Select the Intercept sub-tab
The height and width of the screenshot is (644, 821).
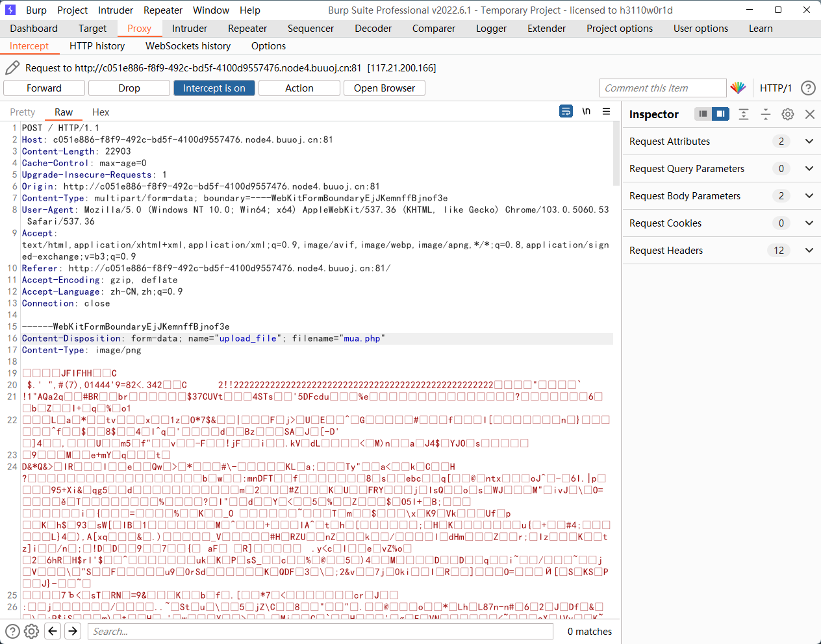click(x=29, y=45)
